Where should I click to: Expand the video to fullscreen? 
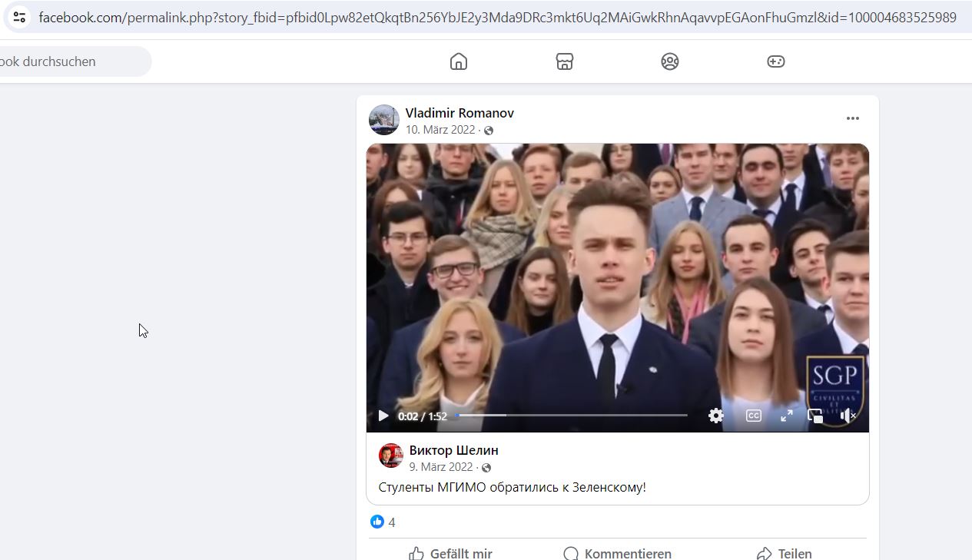787,416
